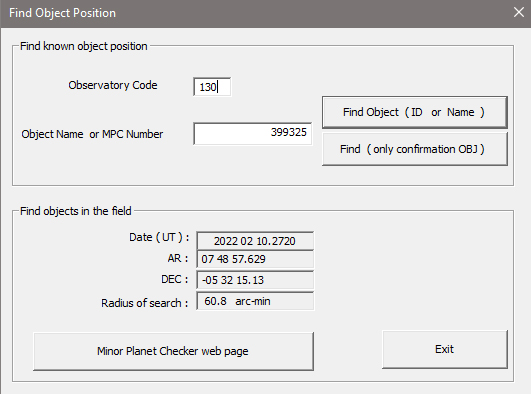Open the Minor Planet Checker web page
This screenshot has height=394, width=531.
coord(173,351)
